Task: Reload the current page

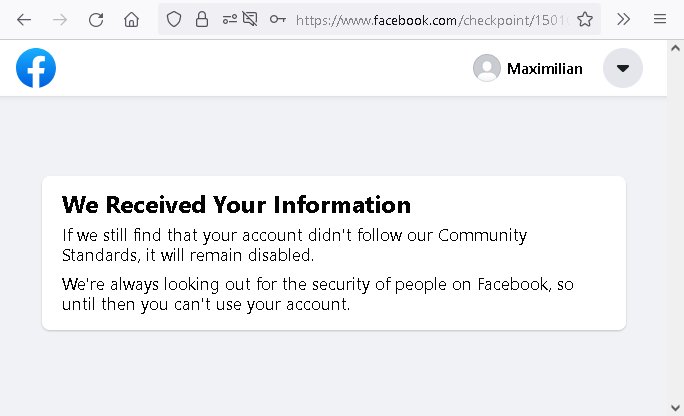Action: tap(96, 20)
